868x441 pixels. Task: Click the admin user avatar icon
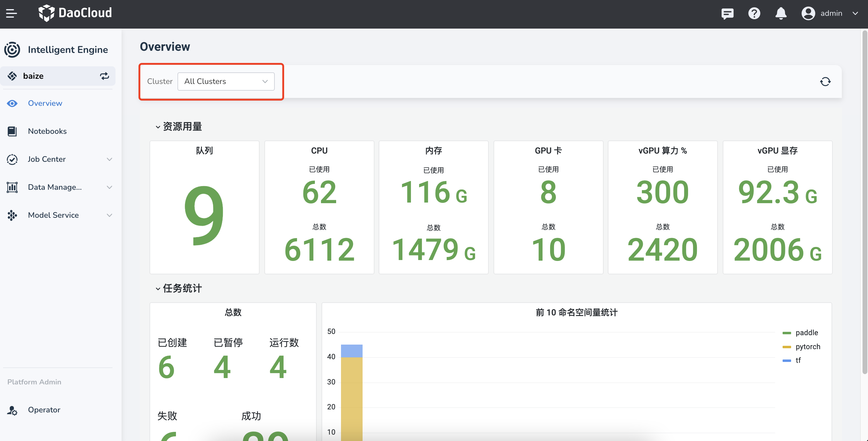(x=808, y=13)
